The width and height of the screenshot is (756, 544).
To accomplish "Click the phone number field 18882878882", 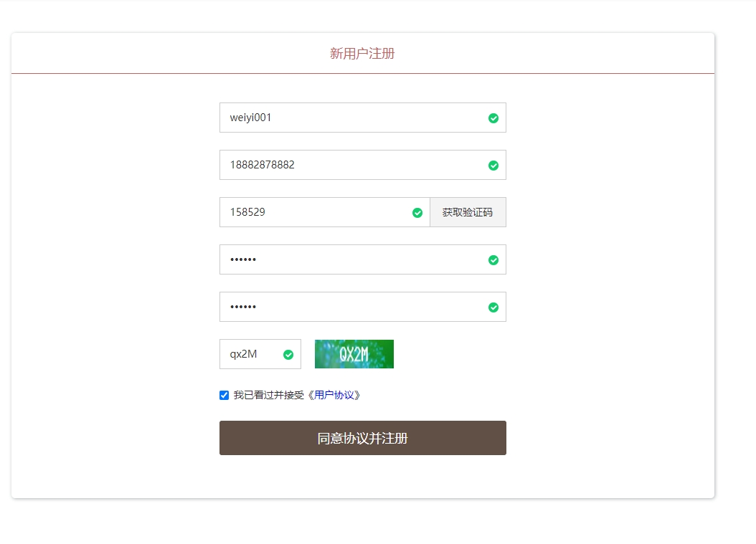I will [362, 165].
